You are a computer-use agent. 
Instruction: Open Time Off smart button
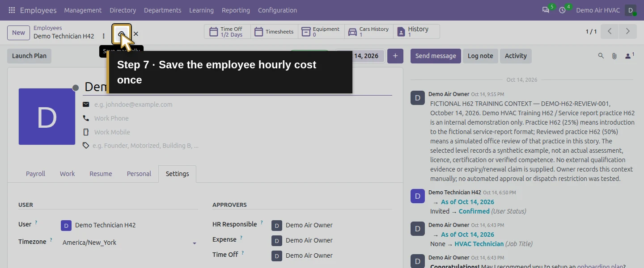[227, 32]
